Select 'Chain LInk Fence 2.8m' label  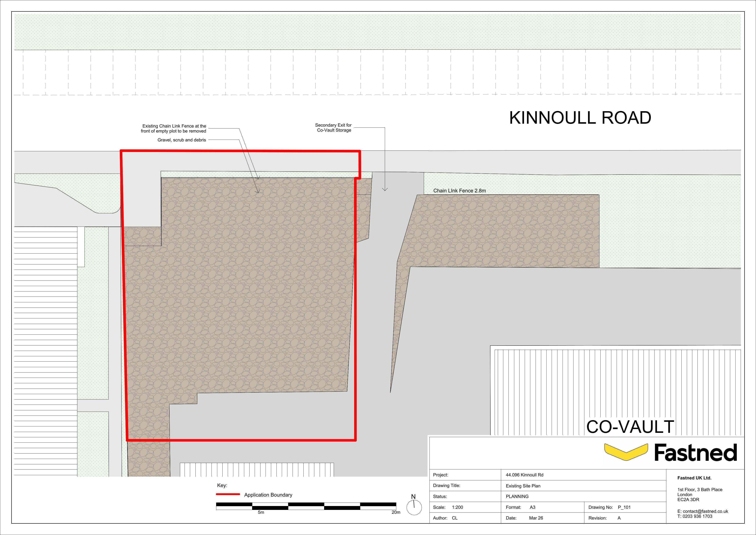(x=459, y=191)
